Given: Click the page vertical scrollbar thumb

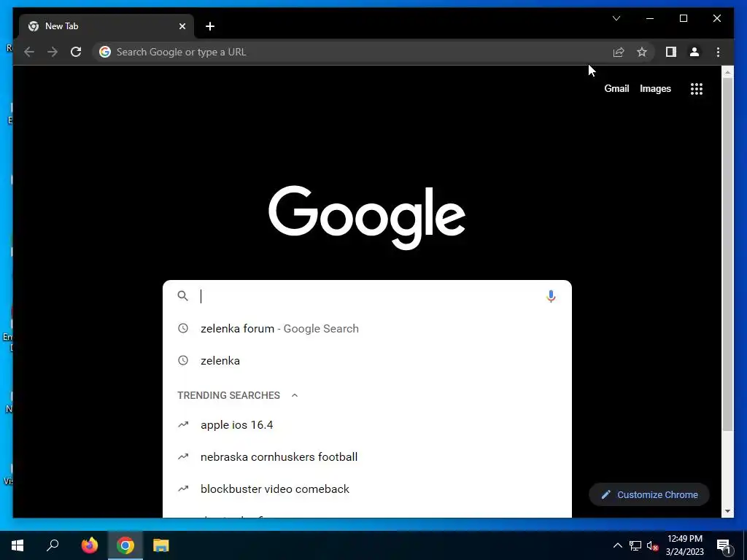Looking at the screenshot, I should click(x=727, y=254).
